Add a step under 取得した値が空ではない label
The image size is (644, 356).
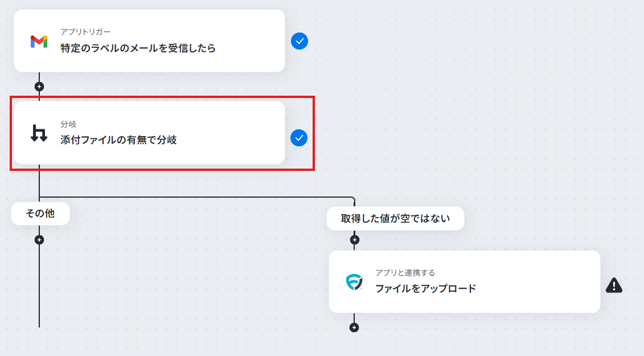pyautogui.click(x=354, y=240)
